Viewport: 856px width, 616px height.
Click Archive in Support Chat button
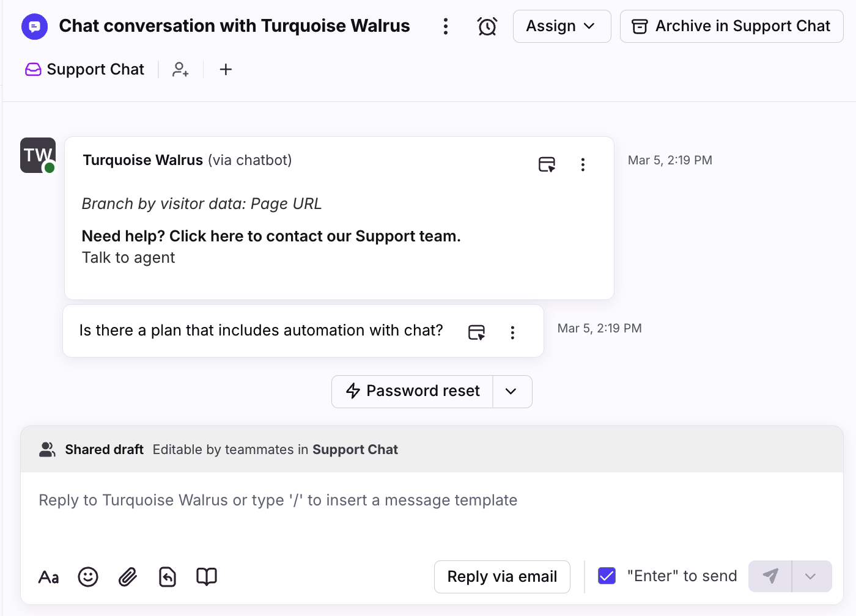coord(731,26)
